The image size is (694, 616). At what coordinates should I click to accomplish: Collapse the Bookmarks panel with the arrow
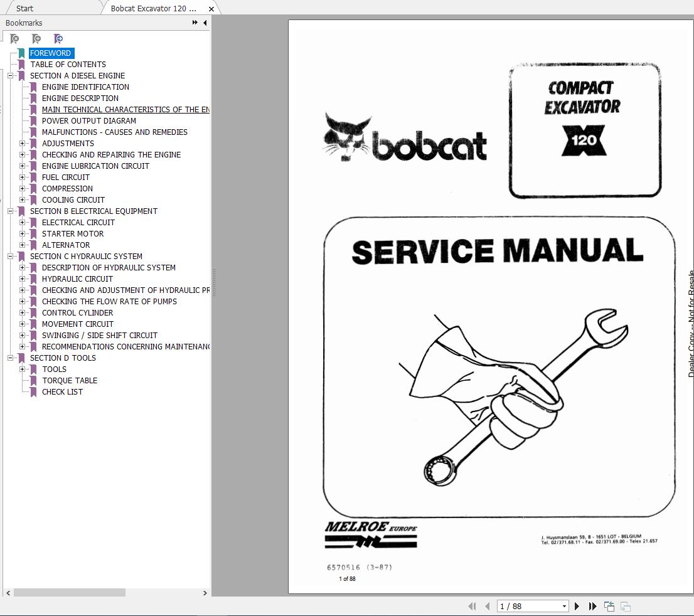tap(205, 23)
